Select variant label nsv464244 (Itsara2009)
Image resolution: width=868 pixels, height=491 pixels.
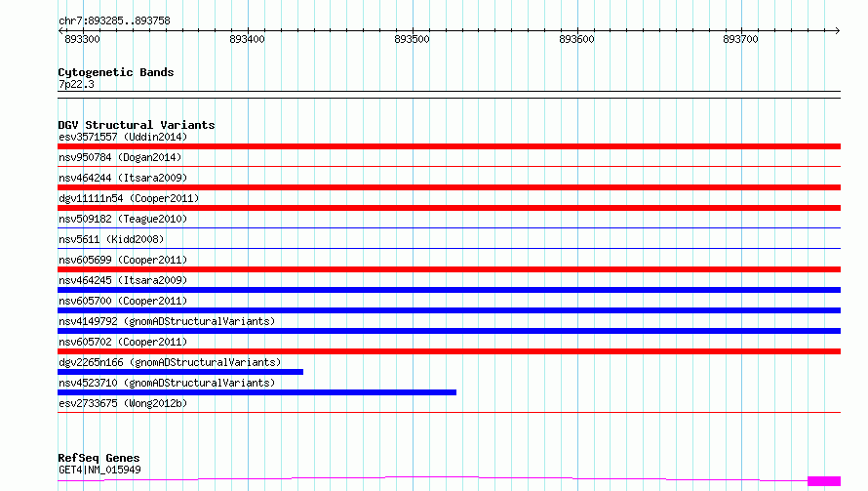click(x=123, y=178)
